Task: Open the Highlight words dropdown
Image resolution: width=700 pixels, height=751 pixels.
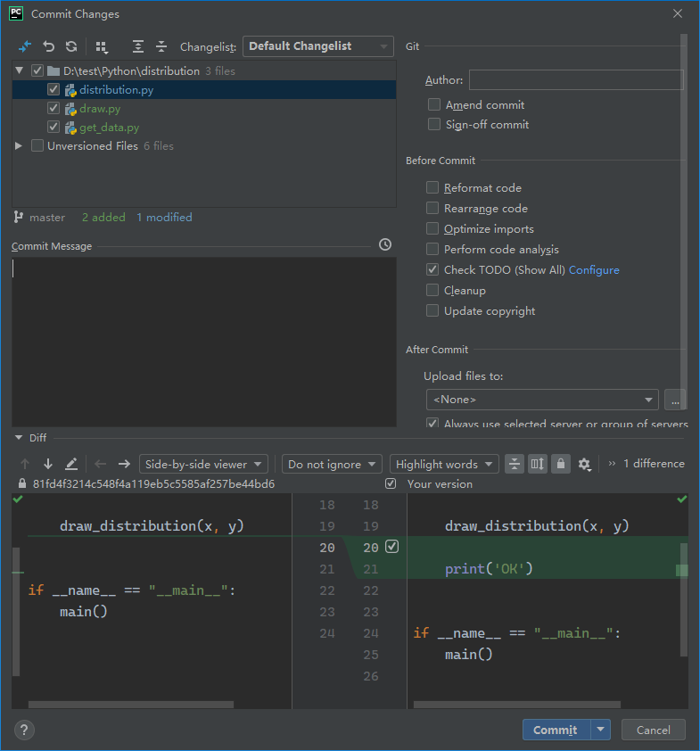Action: 444,464
